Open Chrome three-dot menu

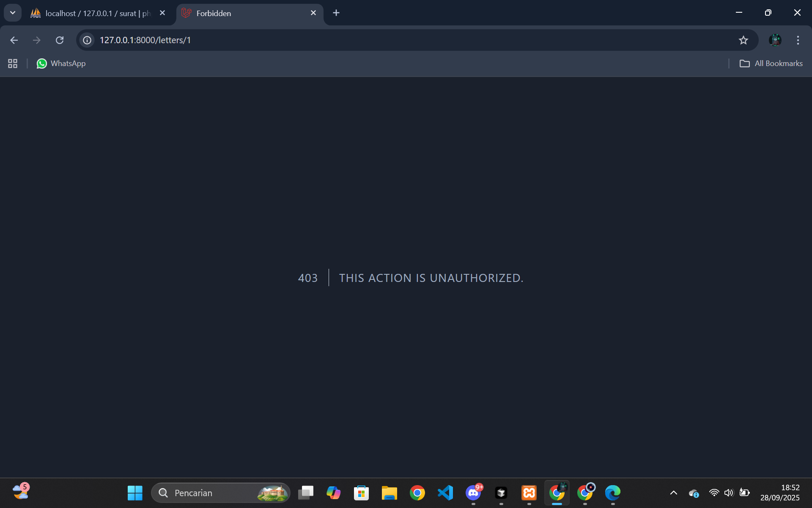tap(798, 40)
